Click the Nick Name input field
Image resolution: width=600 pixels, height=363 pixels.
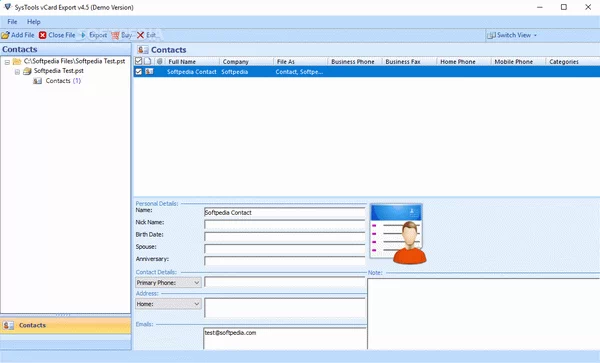[x=285, y=225]
